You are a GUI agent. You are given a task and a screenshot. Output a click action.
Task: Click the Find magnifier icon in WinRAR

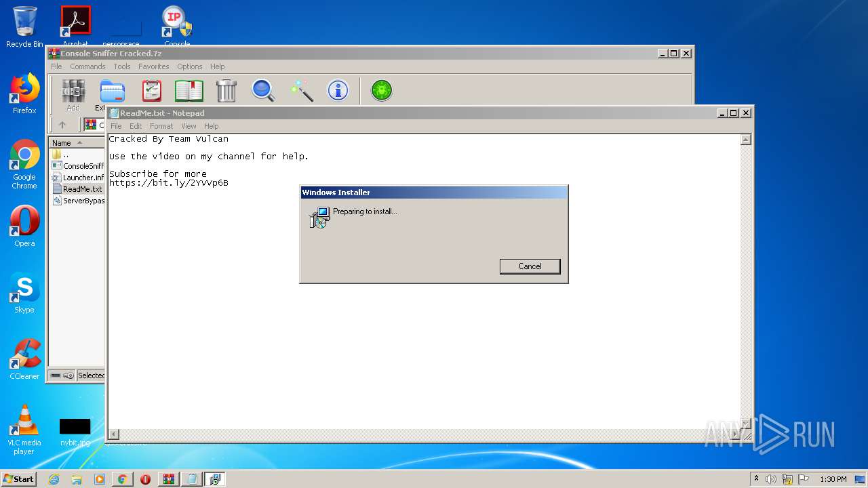click(x=263, y=91)
